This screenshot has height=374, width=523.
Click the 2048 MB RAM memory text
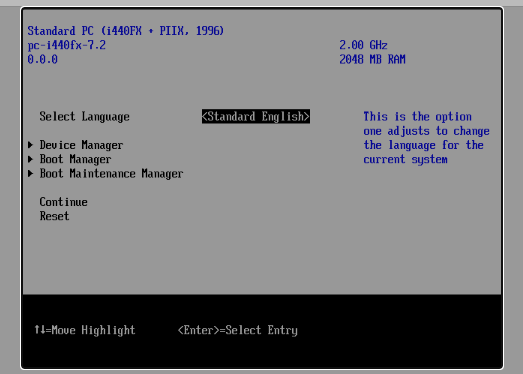point(372,59)
